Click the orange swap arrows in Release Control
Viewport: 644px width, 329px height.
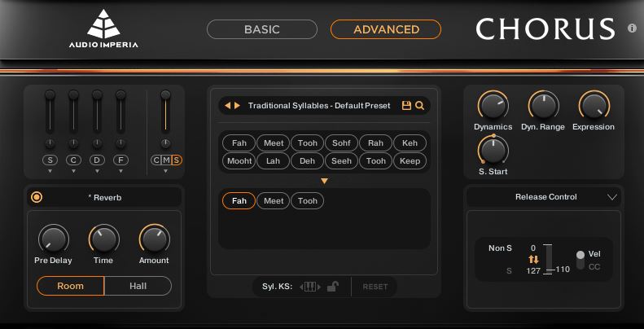point(534,259)
